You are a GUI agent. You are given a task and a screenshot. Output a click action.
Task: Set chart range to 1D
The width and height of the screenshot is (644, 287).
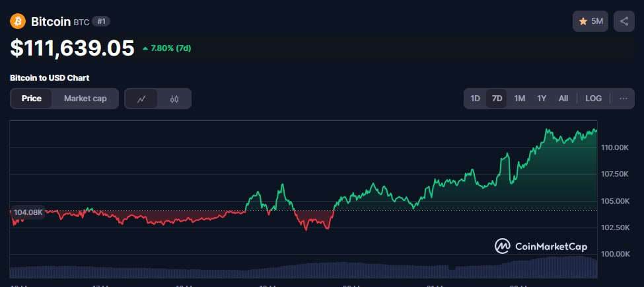(475, 99)
